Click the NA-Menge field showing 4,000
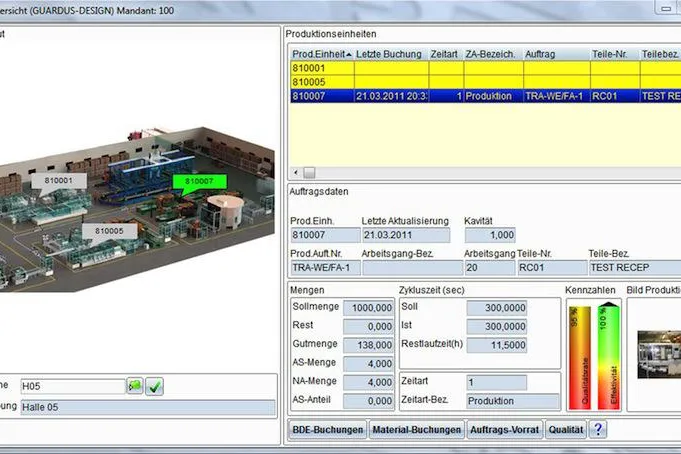The height and width of the screenshot is (454, 681). click(x=369, y=382)
